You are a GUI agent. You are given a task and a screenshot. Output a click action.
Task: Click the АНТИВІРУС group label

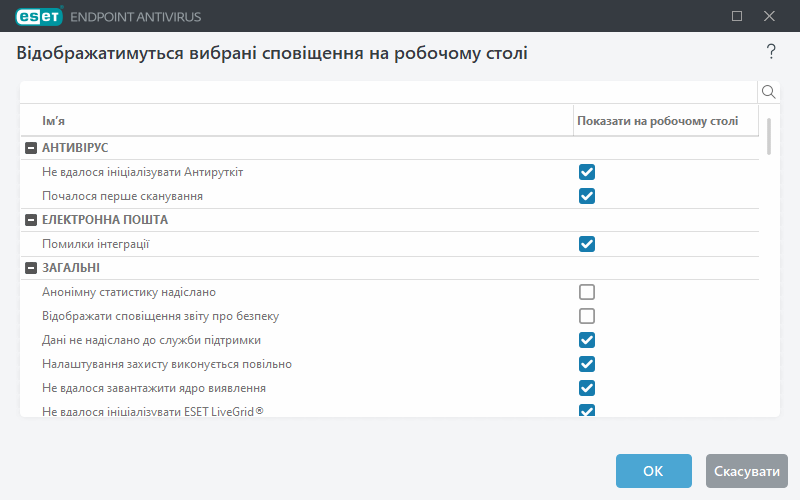(75, 148)
